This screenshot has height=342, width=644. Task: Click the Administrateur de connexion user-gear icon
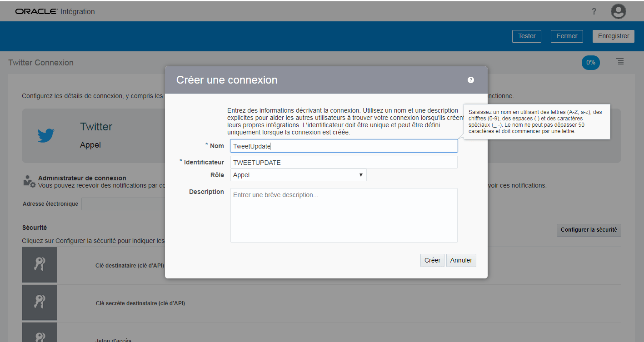(x=29, y=181)
